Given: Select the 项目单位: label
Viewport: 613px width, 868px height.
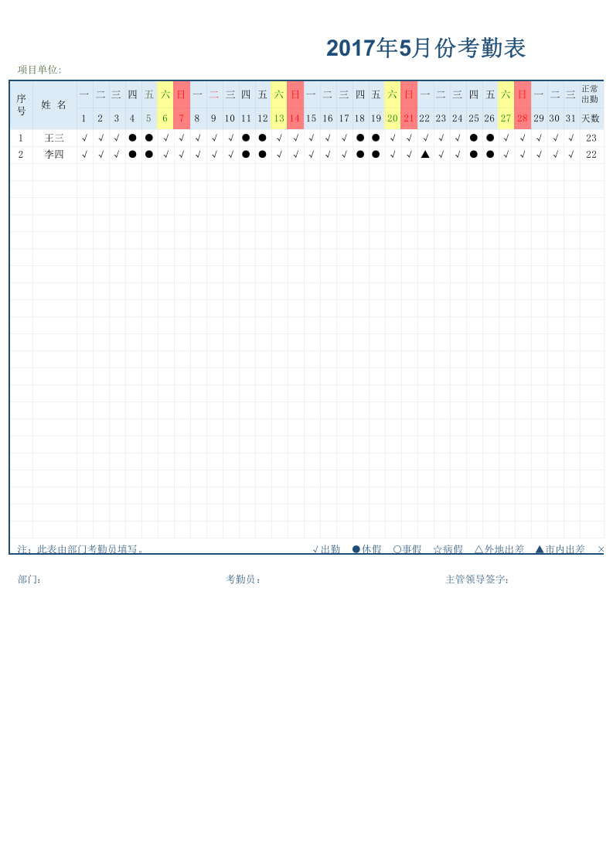Looking at the screenshot, I should 40,70.
